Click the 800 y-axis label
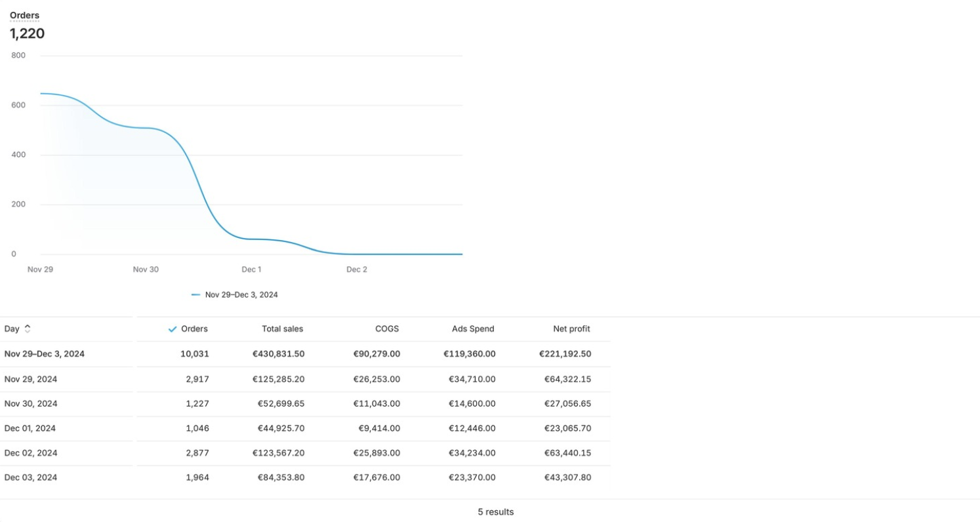The width and height of the screenshot is (980, 522). (x=18, y=56)
